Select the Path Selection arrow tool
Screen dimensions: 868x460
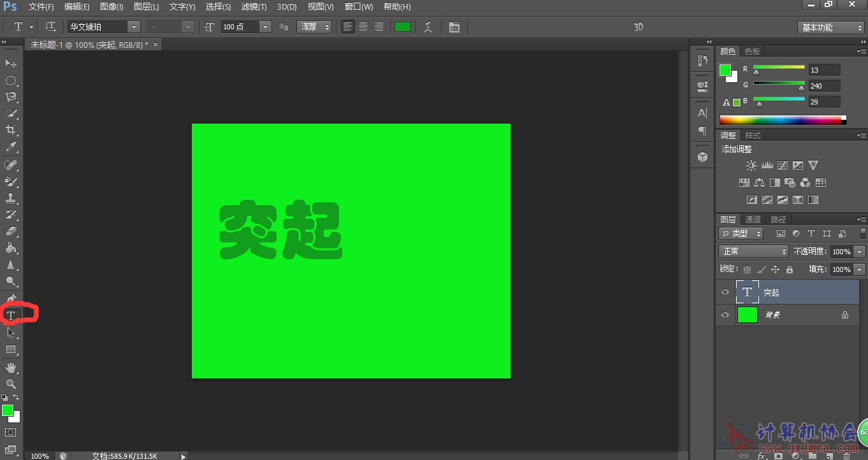pyautogui.click(x=11, y=332)
